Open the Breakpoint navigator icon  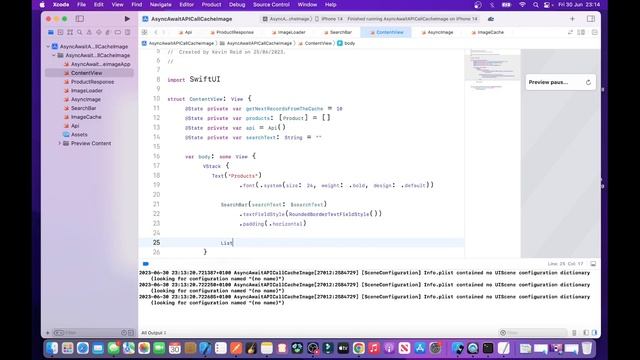(x=118, y=32)
